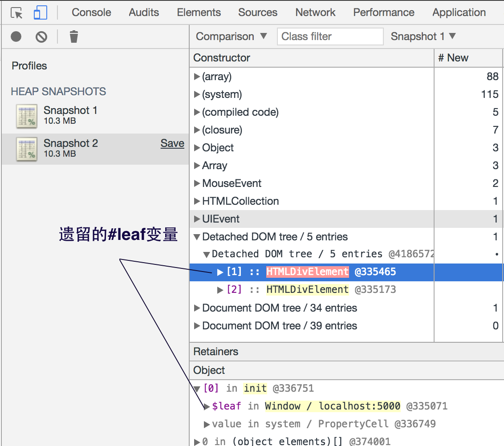
Task: Collapse the top-level Detached DOM tree group
Action: pyautogui.click(x=197, y=237)
